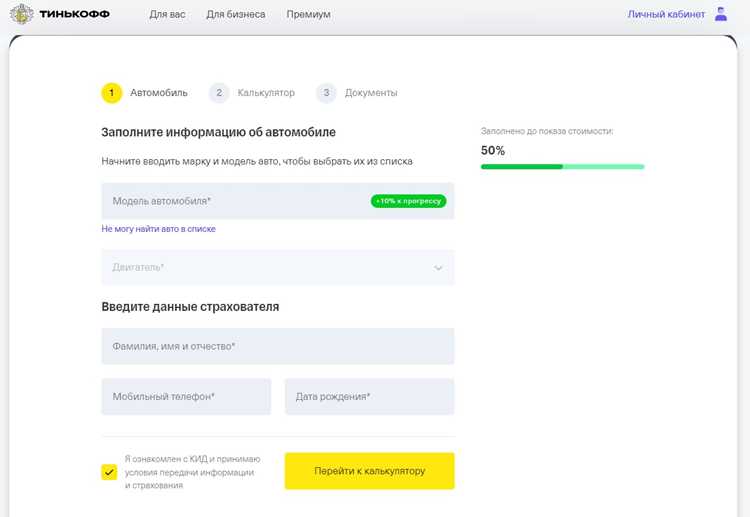Click Перейти к калькулятору button

click(x=370, y=471)
